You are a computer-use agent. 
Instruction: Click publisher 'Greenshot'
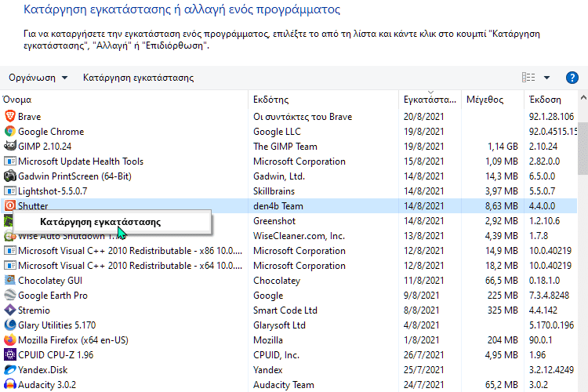pos(274,221)
